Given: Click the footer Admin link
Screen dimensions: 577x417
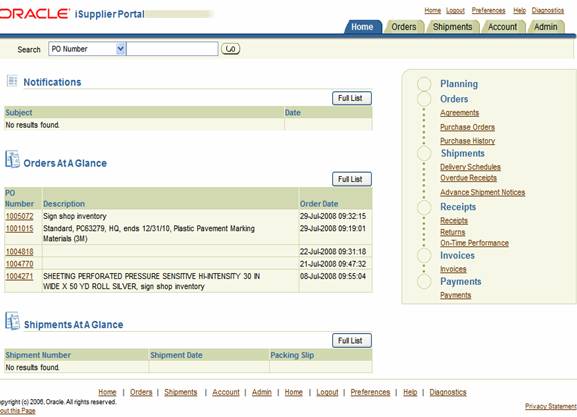Looking at the screenshot, I should click(x=262, y=392).
